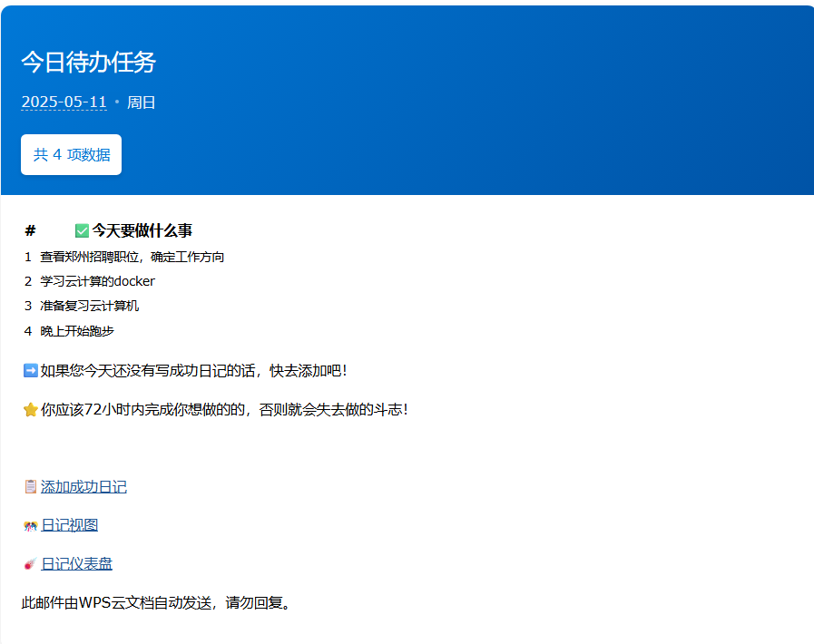The width and height of the screenshot is (814, 644).
Task: Open the 日记仪表盘 link
Action: point(77,564)
